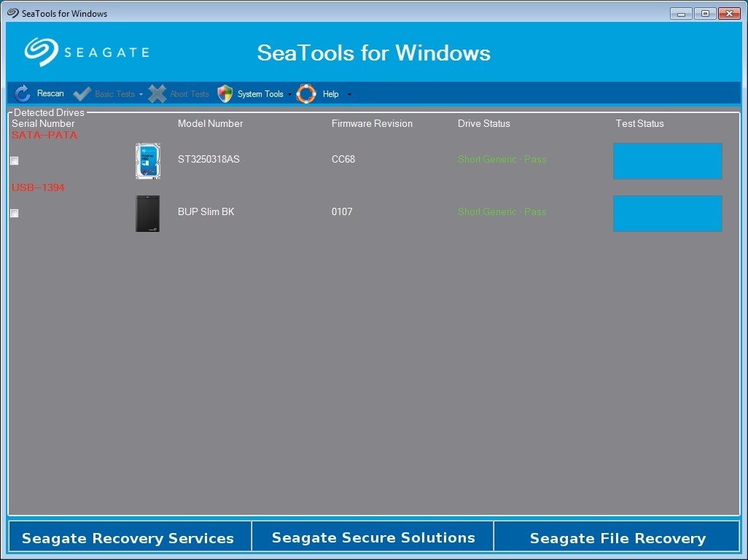Check the SATA-PATA drive checkbox

14,161
